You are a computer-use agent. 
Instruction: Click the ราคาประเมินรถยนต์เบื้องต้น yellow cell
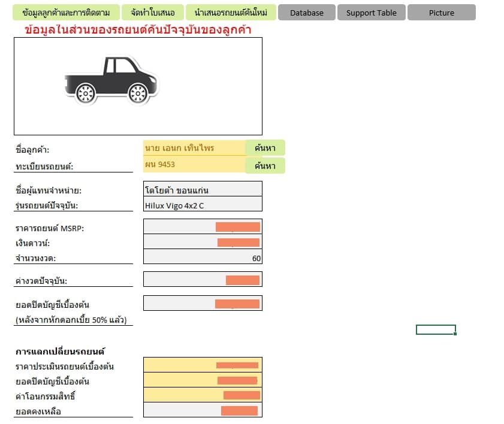(203, 365)
